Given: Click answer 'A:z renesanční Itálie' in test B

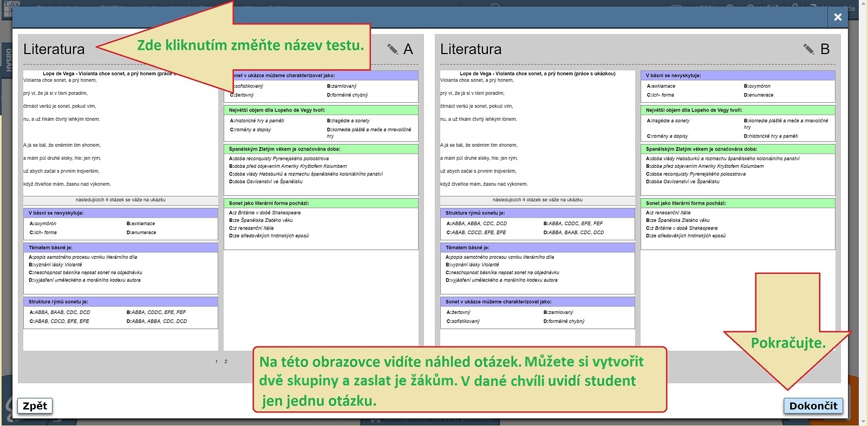Looking at the screenshot, I should pyautogui.click(x=668, y=213).
